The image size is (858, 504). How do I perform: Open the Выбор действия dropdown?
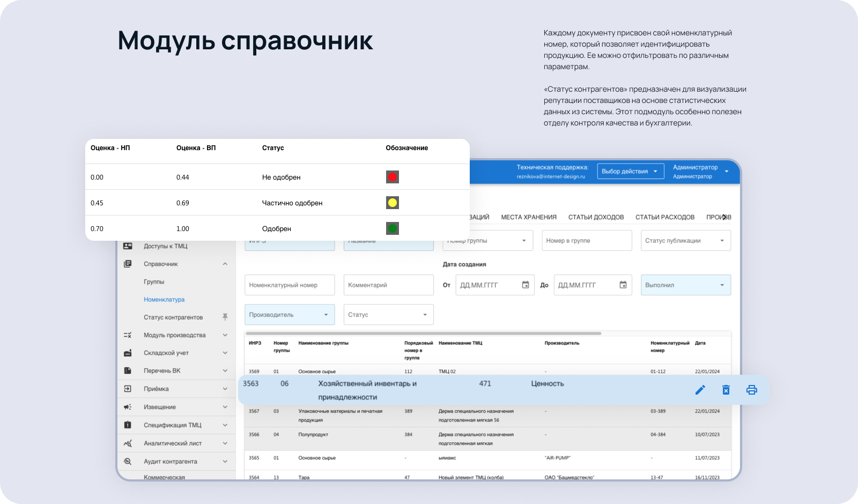click(x=630, y=172)
